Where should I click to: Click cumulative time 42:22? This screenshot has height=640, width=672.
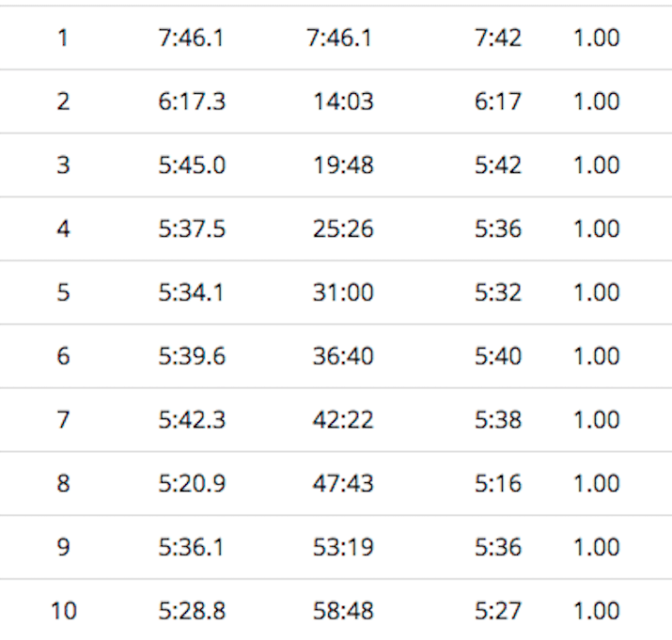(x=343, y=420)
